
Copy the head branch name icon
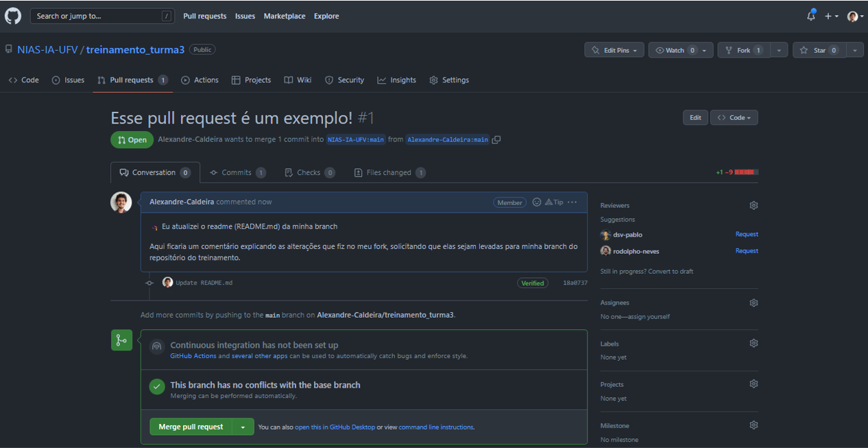point(496,139)
